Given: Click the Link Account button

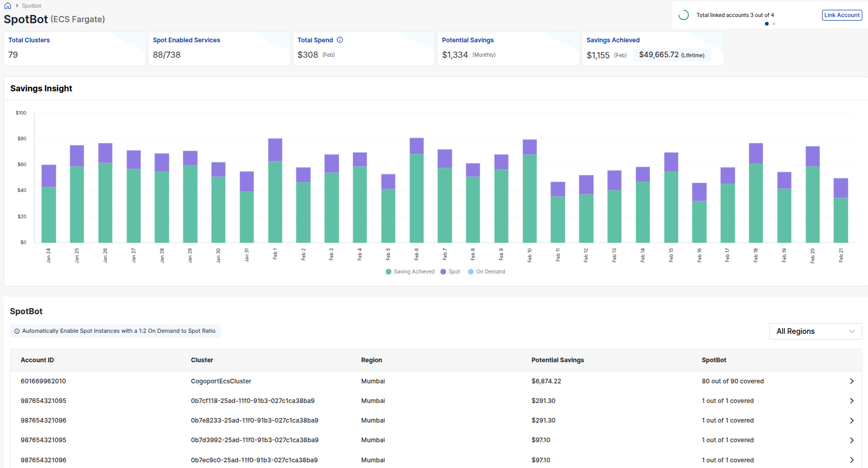Looking at the screenshot, I should point(842,15).
